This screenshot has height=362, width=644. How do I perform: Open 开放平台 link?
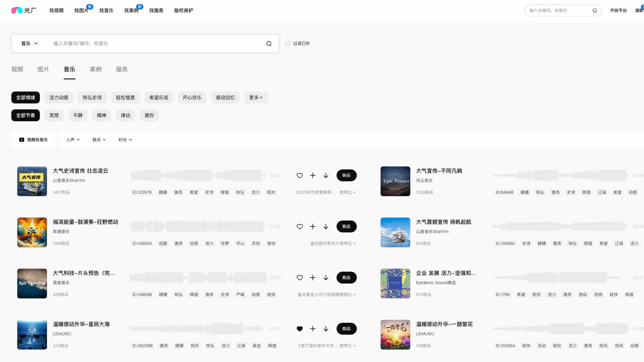point(619,10)
